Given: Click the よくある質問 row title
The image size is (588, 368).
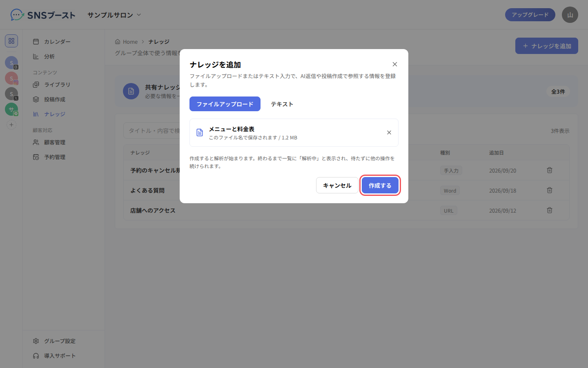Looking at the screenshot, I should pyautogui.click(x=147, y=190).
